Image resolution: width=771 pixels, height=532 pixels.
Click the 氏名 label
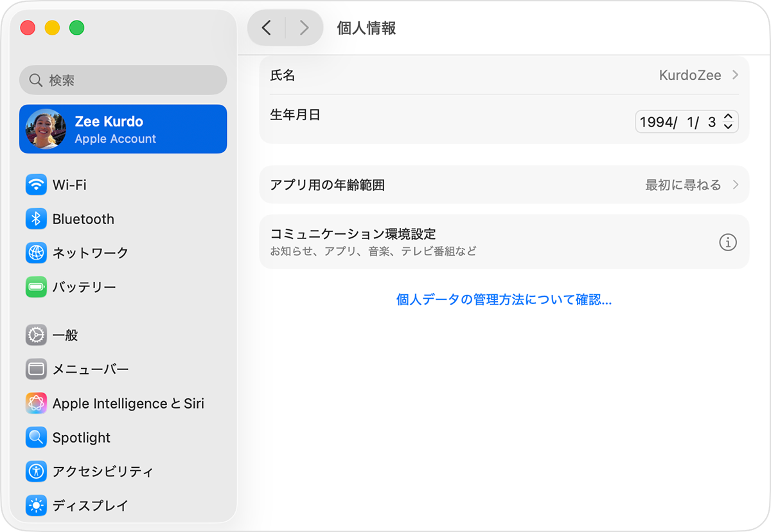(283, 75)
